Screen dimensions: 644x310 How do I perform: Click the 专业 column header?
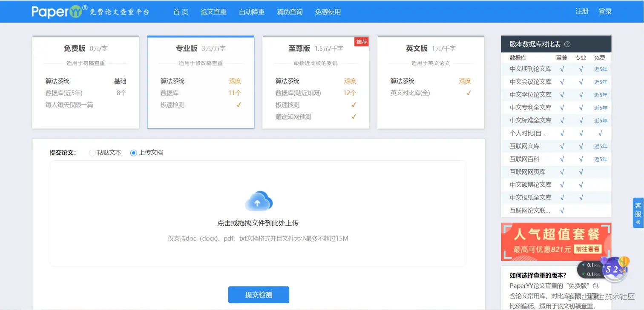coord(581,58)
